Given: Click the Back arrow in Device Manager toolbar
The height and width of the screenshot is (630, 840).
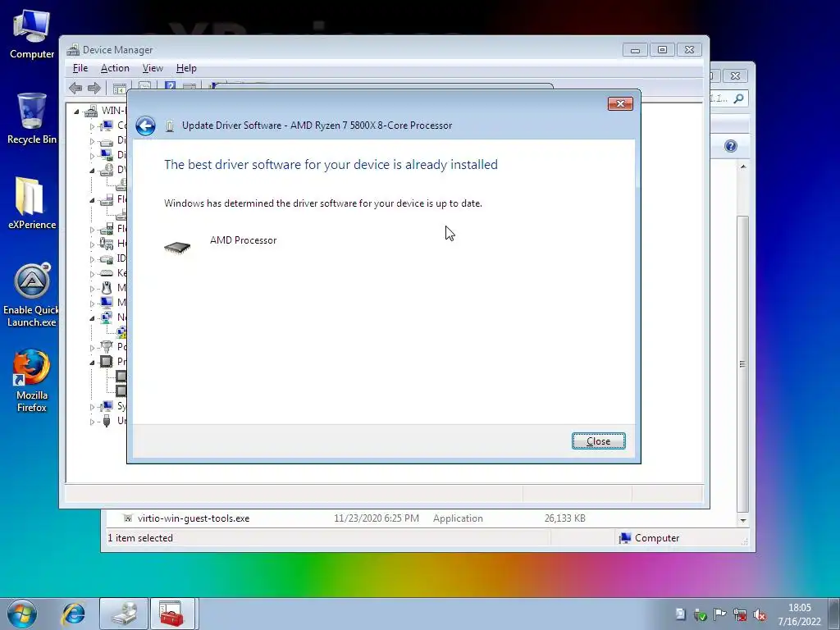Looking at the screenshot, I should pos(75,88).
